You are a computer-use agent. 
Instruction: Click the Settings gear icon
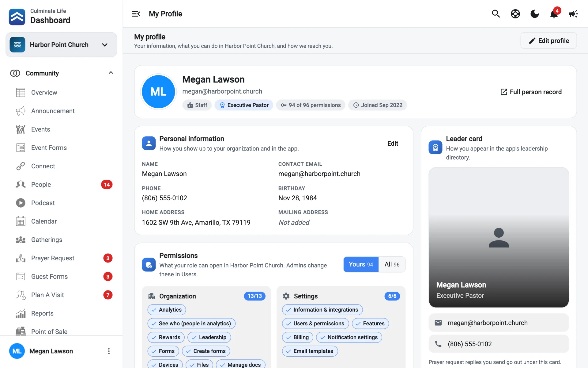point(286,296)
